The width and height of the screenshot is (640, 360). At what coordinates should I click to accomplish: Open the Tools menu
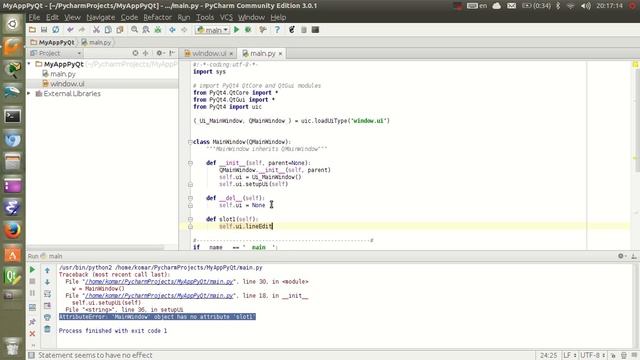coord(205,17)
